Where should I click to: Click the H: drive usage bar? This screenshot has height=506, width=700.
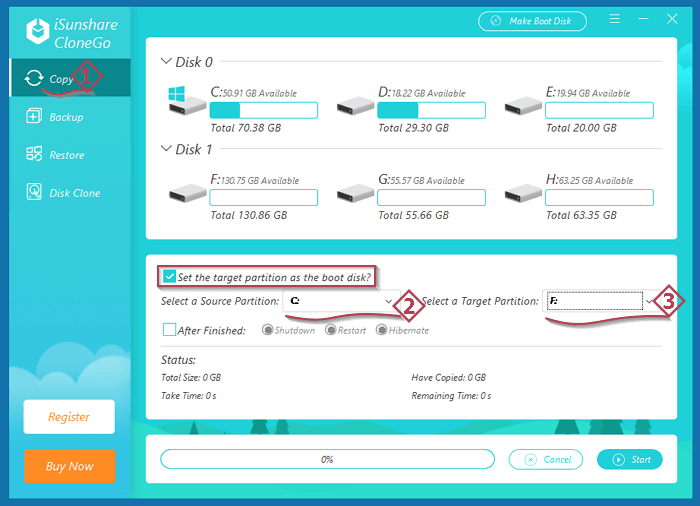point(599,197)
